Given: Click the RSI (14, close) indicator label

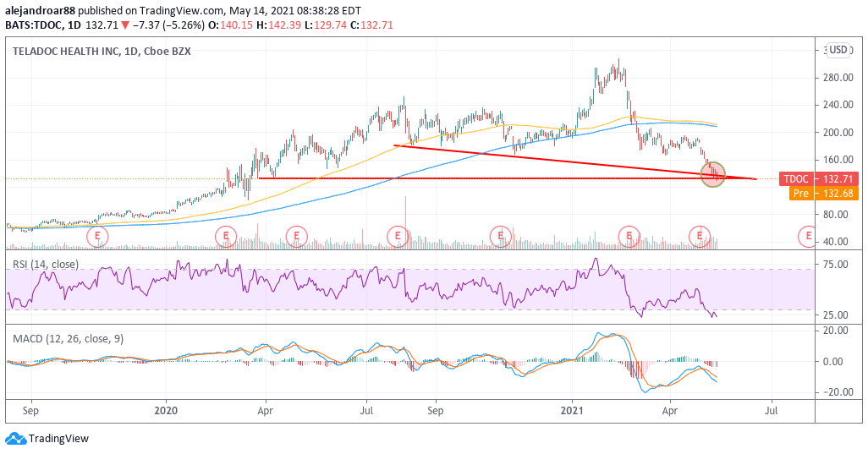Looking at the screenshot, I should [x=46, y=265].
